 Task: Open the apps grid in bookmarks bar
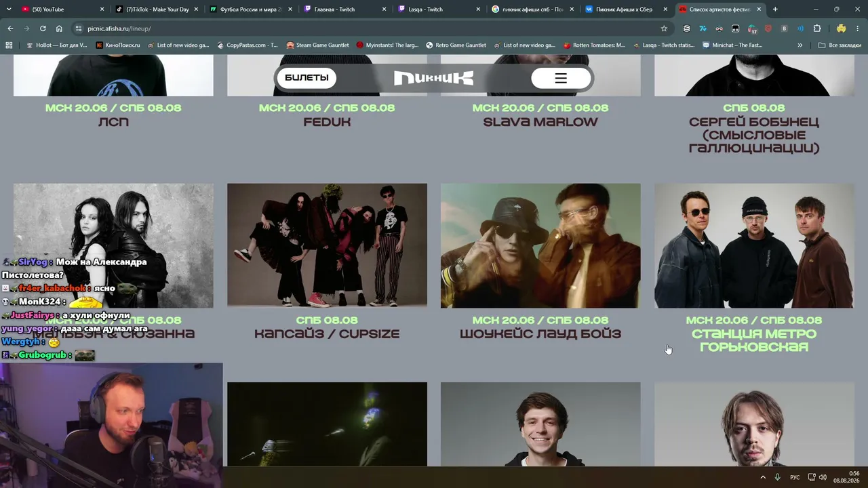click(9, 45)
